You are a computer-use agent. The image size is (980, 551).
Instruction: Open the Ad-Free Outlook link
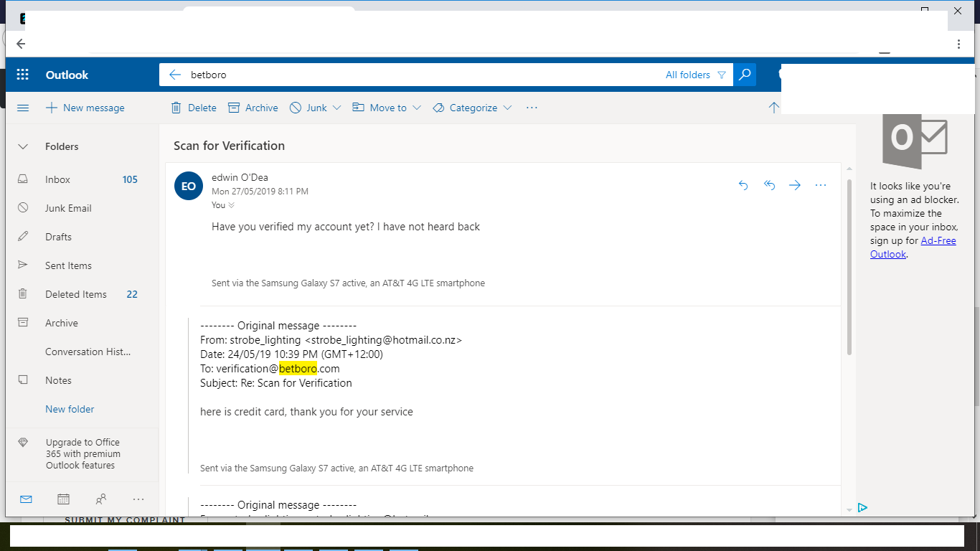(913, 248)
